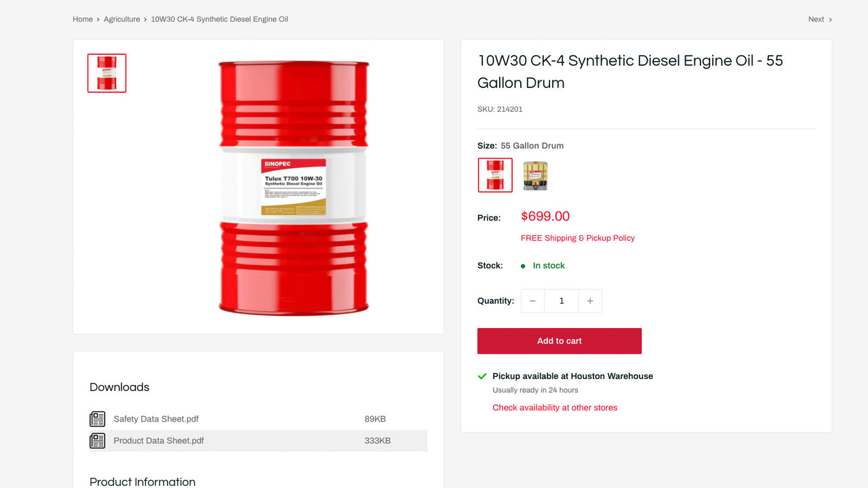868x488 pixels.
Task: Expand the Agriculture breadcrumb category
Action: (122, 19)
